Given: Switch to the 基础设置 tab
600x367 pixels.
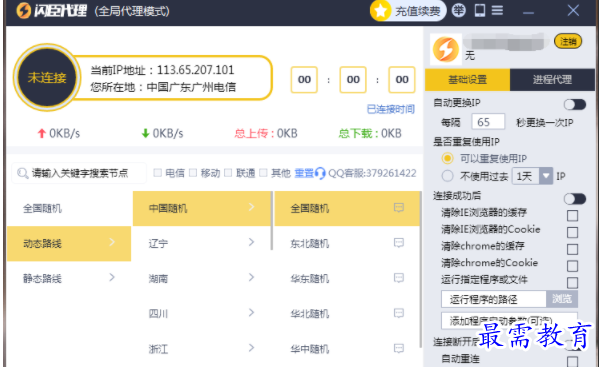Looking at the screenshot, I should pyautogui.click(x=467, y=80).
